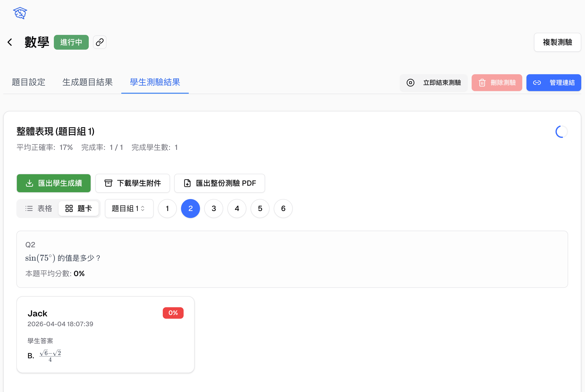Open the 題目設定 tab
The image size is (585, 392).
[x=29, y=82]
